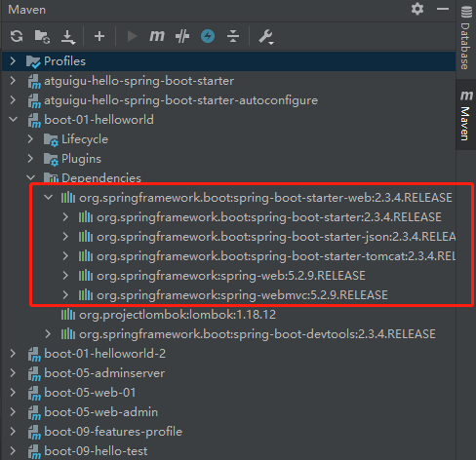Expand the Lifecycle node

click(x=30, y=139)
